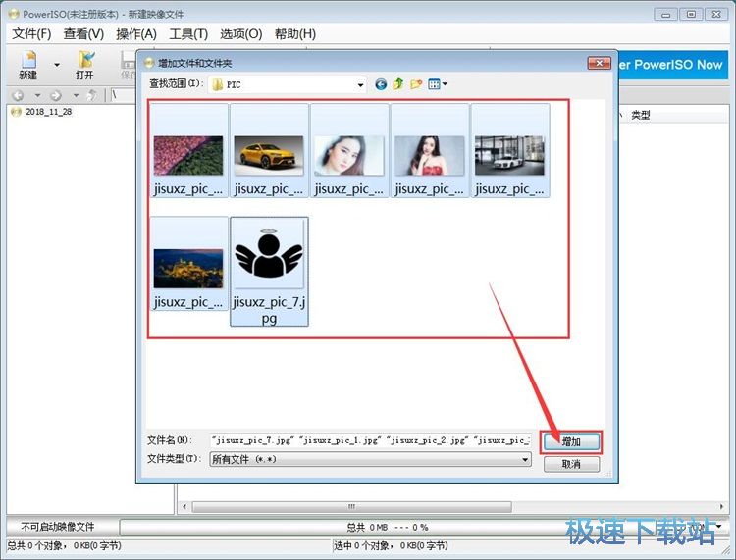
Task: Expand the 查找范围 PIC folder dropdown
Action: 360,85
